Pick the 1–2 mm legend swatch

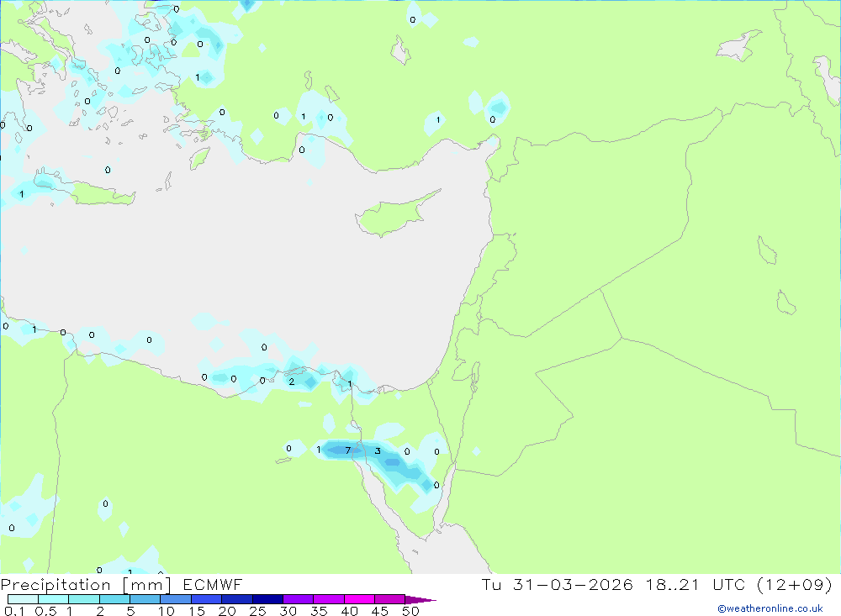tap(84, 599)
